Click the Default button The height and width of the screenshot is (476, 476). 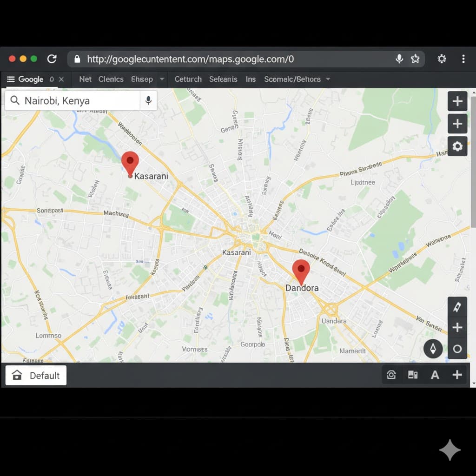tap(36, 375)
